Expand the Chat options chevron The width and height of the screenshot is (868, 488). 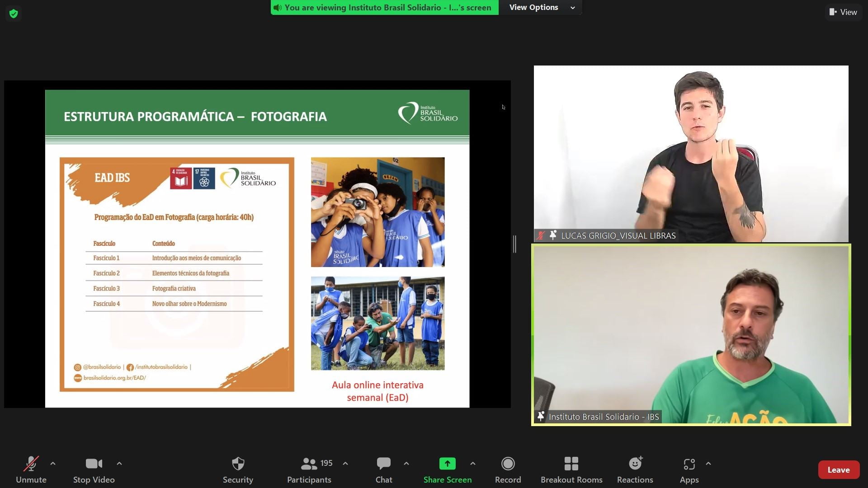(x=406, y=464)
